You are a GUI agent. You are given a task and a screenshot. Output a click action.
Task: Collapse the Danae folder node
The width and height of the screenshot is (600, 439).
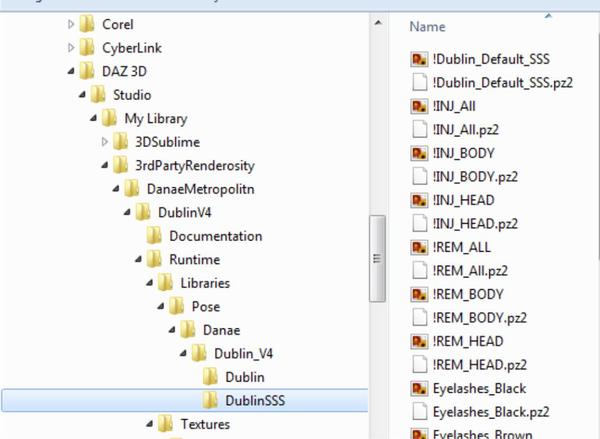(172, 330)
